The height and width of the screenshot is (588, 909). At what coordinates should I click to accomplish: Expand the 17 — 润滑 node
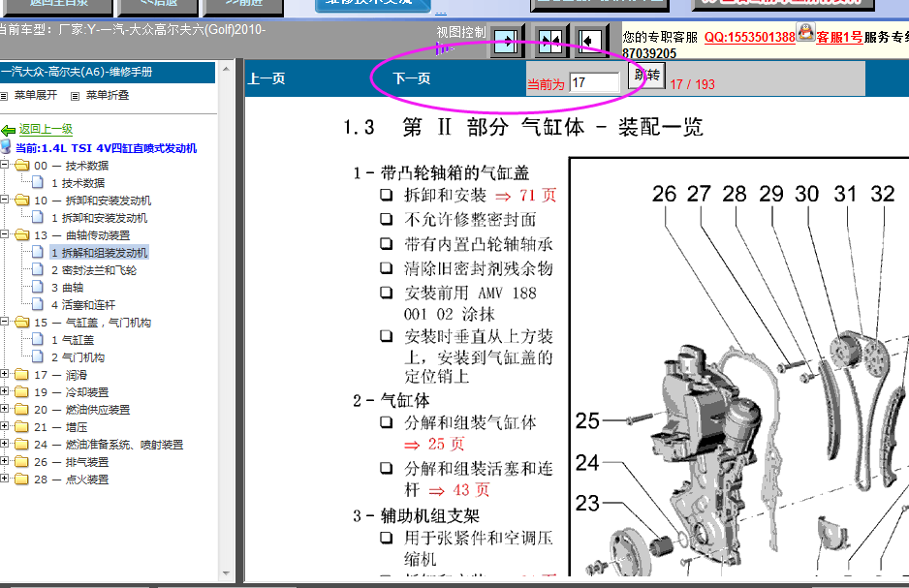click(4, 374)
